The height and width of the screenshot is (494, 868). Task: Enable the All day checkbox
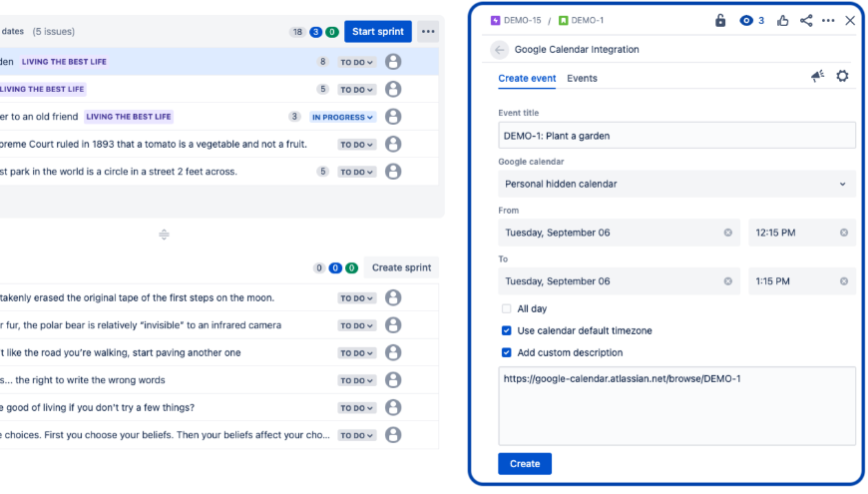tap(507, 309)
